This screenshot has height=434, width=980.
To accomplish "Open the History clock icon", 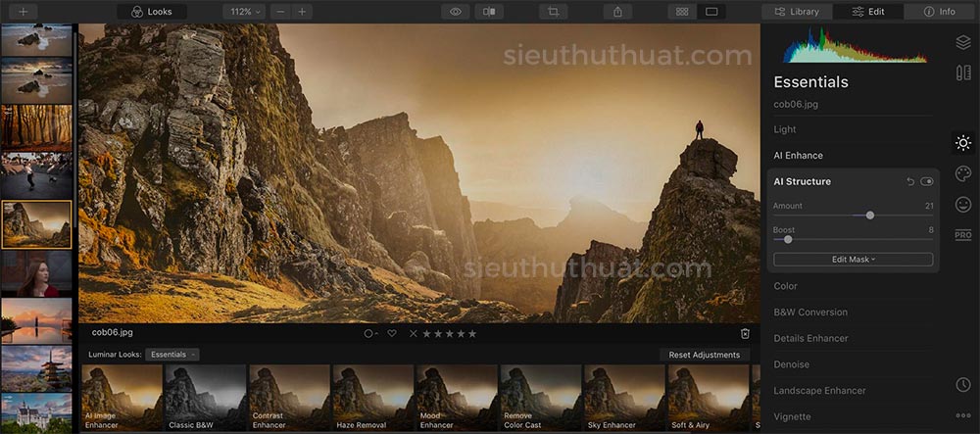I will (x=963, y=385).
